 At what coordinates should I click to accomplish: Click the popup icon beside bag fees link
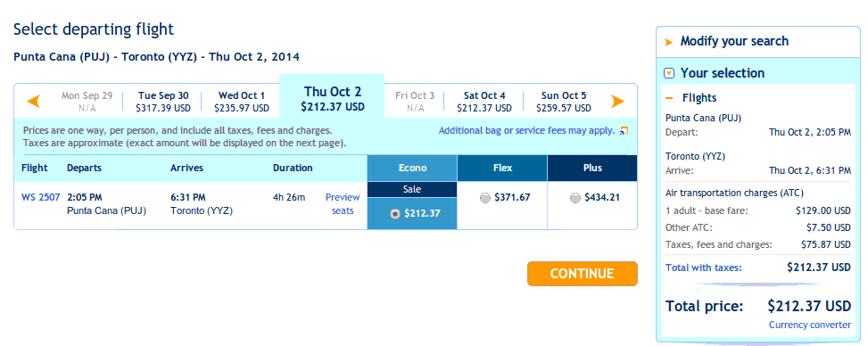pos(624,131)
